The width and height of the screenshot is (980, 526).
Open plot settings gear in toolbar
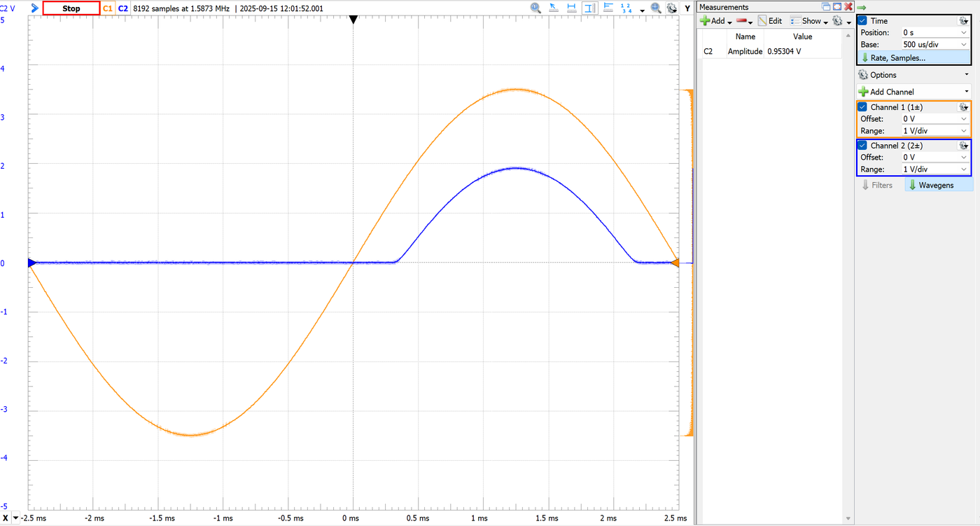point(672,8)
